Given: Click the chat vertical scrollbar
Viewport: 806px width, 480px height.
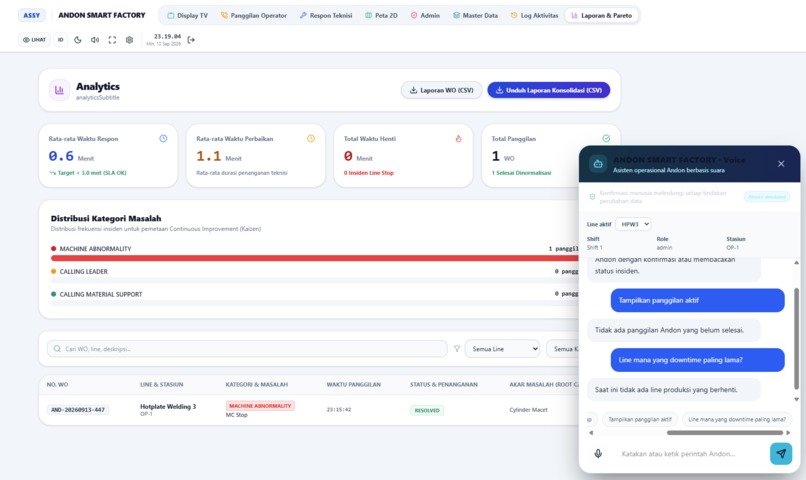Looking at the screenshot, I should (796, 338).
